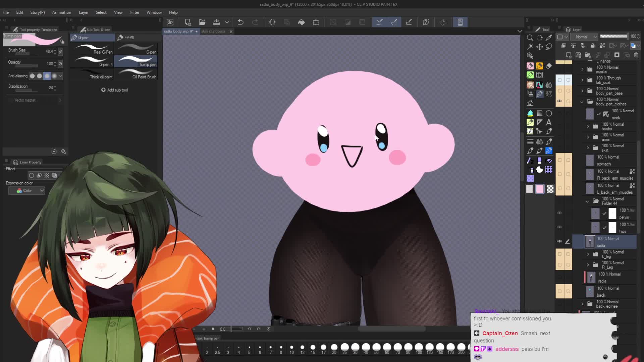Click the New canvas icon
The height and width of the screenshot is (362, 644).
point(188,22)
